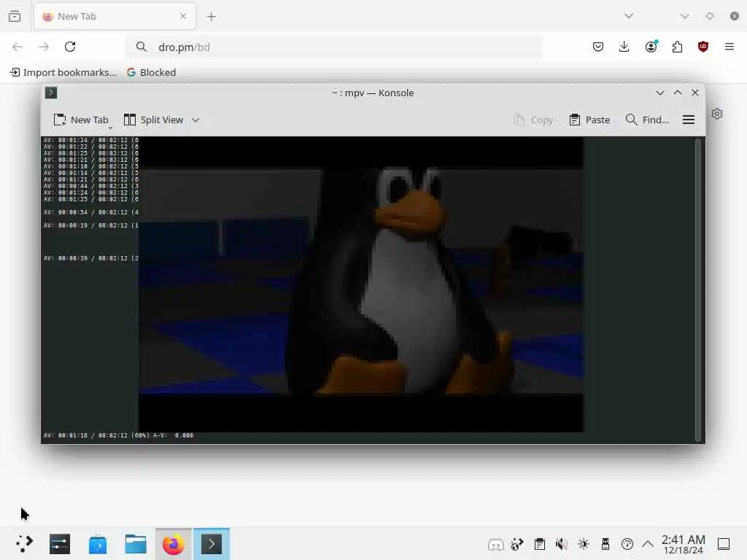Image resolution: width=747 pixels, height=560 pixels.
Task: Click show desktop icon in the panel
Action: pyautogui.click(x=724, y=544)
